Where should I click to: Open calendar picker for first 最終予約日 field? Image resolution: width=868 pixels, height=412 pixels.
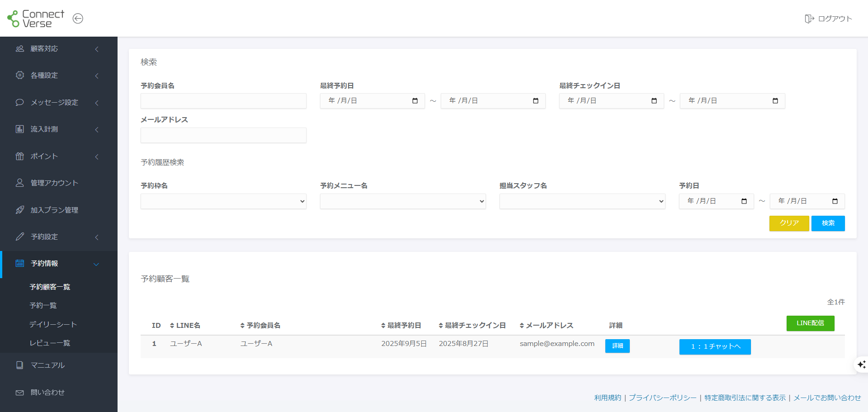(415, 101)
